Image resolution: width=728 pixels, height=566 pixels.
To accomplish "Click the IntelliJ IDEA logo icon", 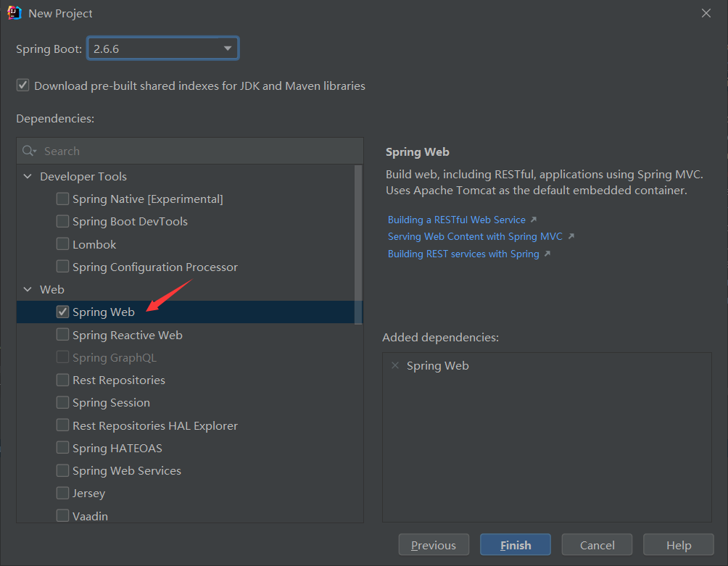I will pos(15,13).
